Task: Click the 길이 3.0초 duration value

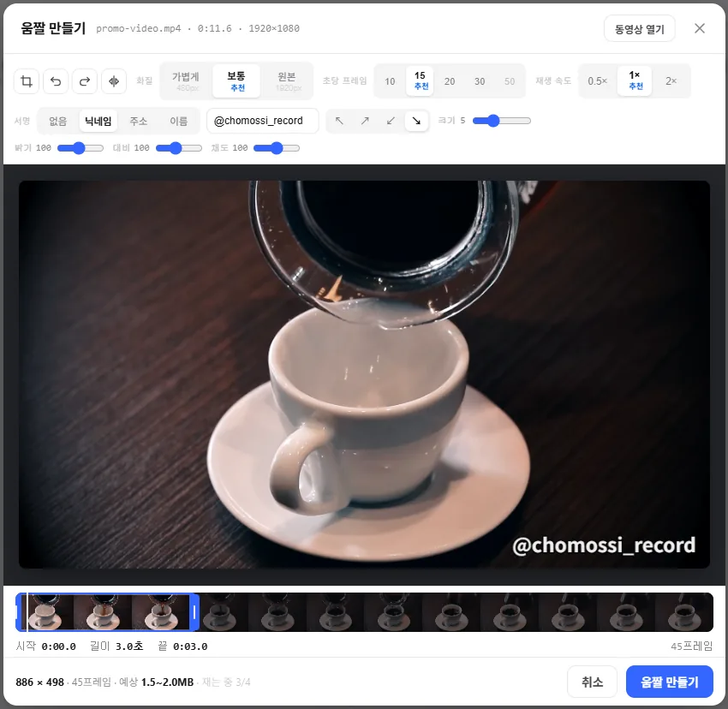Action: click(129, 646)
